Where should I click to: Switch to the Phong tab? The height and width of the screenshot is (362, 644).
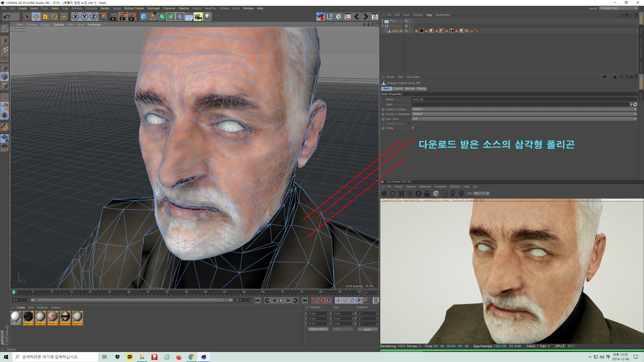click(421, 89)
